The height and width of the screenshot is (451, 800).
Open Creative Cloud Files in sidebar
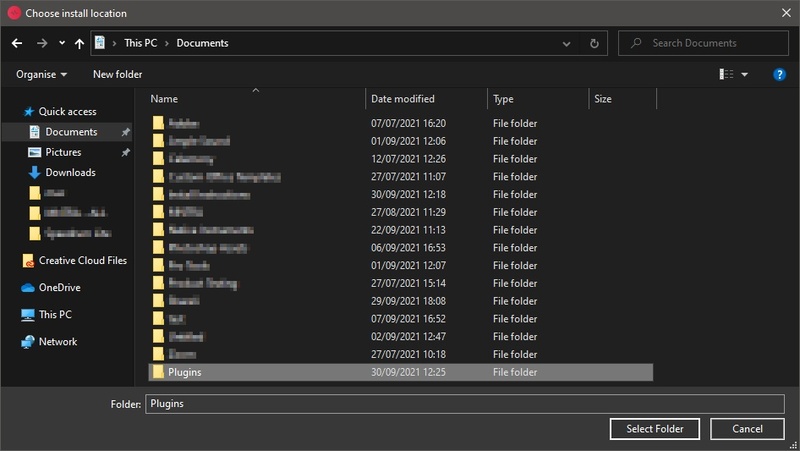pyautogui.click(x=82, y=261)
